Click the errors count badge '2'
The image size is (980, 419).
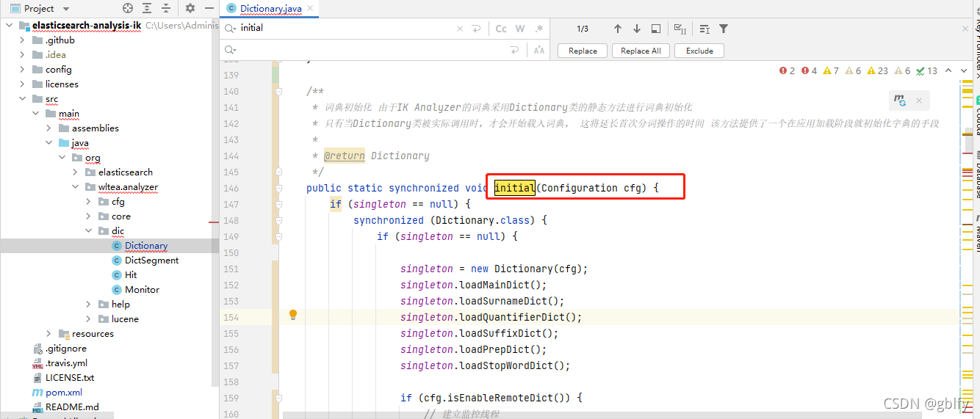click(788, 70)
